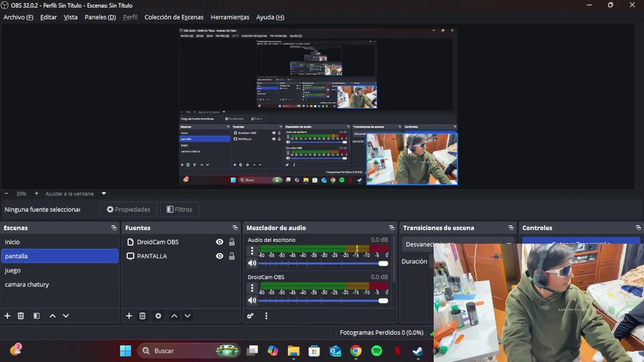Select the inicio scene

point(59,242)
